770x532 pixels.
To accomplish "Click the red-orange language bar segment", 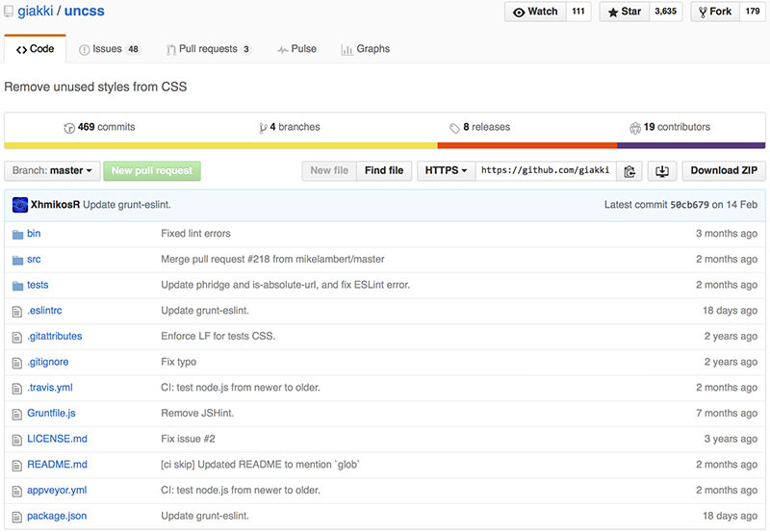I will click(x=526, y=145).
